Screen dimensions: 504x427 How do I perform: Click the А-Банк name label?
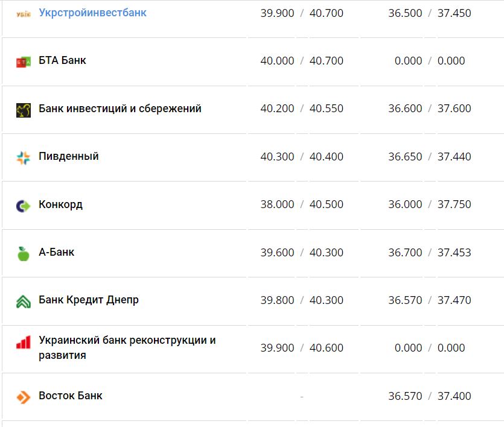pos(56,252)
